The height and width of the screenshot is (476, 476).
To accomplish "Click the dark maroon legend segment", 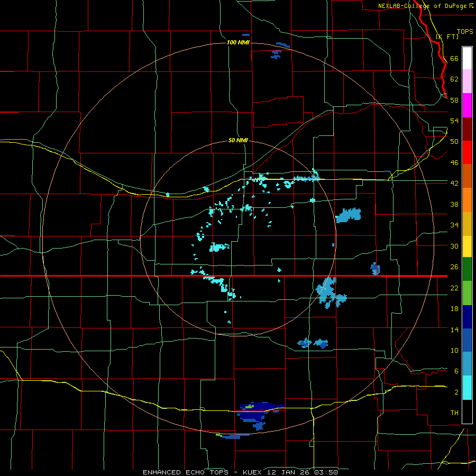I will 467,129.
